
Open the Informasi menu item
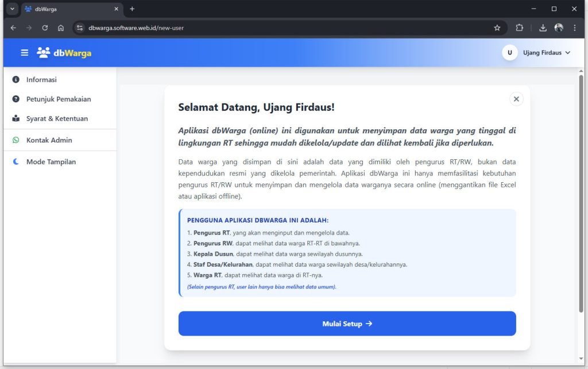coord(41,80)
